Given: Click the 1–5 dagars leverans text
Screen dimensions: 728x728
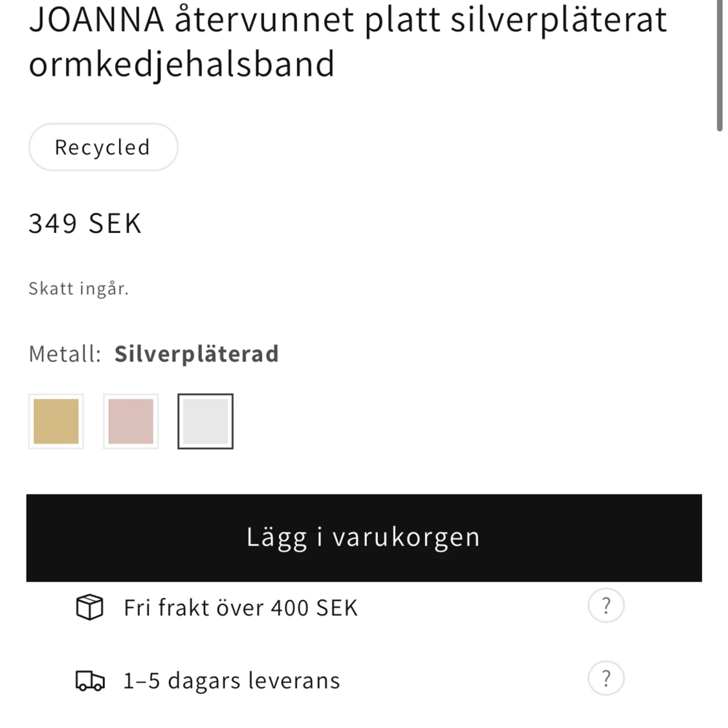Looking at the screenshot, I should coord(232,681).
